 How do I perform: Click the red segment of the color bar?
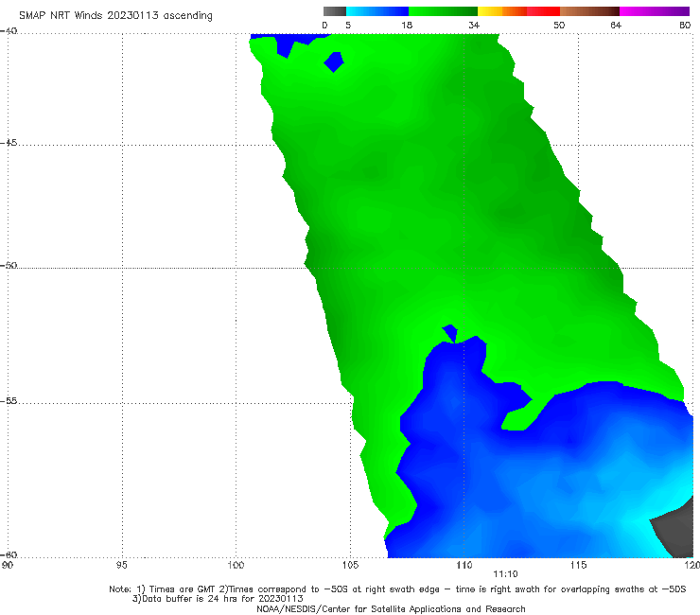click(x=543, y=11)
